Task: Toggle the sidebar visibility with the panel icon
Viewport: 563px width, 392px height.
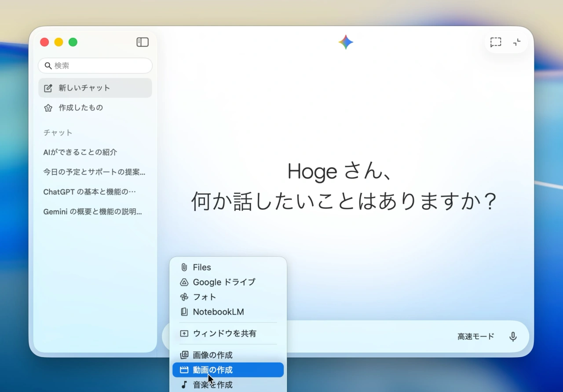Action: pos(143,42)
